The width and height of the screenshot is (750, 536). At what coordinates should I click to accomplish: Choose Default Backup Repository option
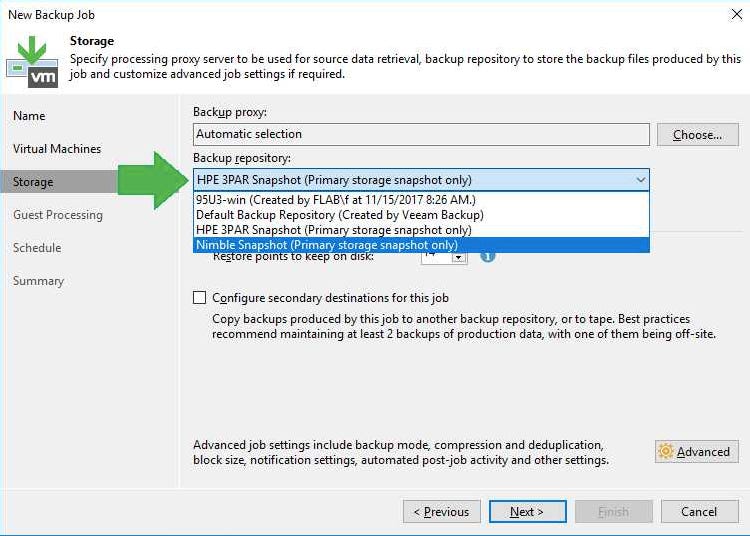tap(340, 214)
